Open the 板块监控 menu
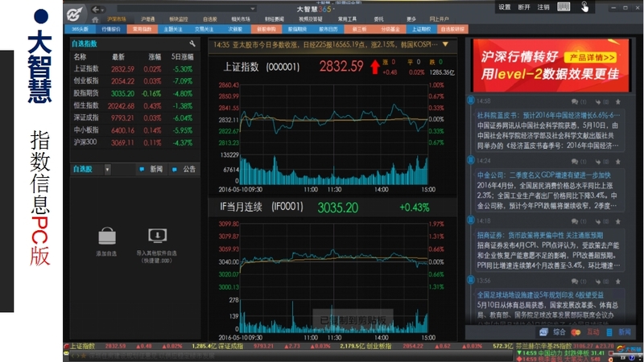 178,19
